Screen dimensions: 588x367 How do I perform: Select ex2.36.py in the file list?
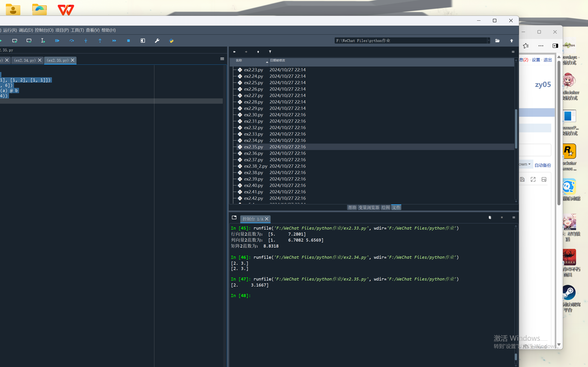pyautogui.click(x=253, y=153)
